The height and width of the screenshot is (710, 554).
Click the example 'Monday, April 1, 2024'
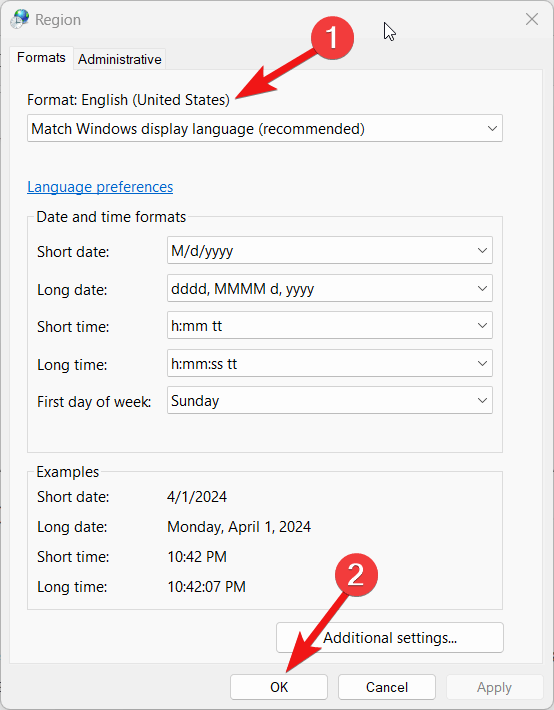[x=239, y=527]
